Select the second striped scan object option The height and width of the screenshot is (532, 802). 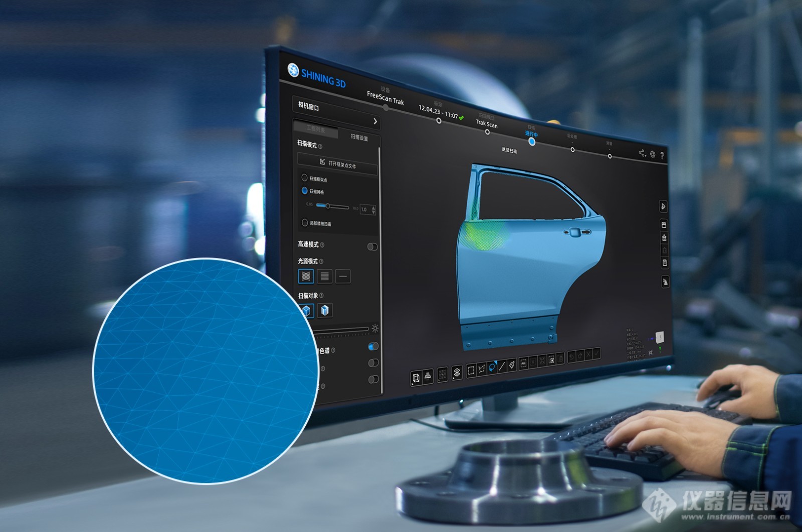pos(325,311)
